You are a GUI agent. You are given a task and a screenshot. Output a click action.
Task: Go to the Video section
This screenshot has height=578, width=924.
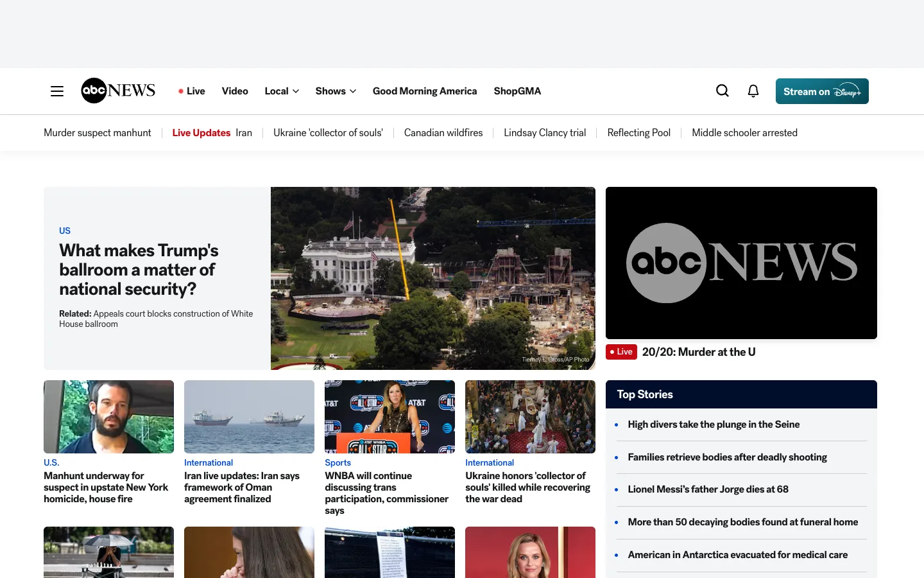(x=235, y=91)
